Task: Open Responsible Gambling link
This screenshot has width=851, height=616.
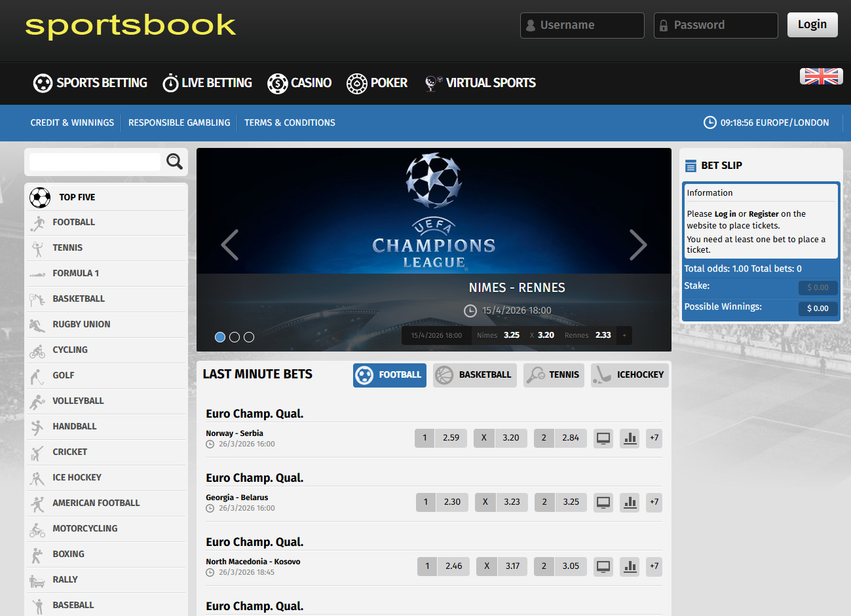Action: (179, 122)
